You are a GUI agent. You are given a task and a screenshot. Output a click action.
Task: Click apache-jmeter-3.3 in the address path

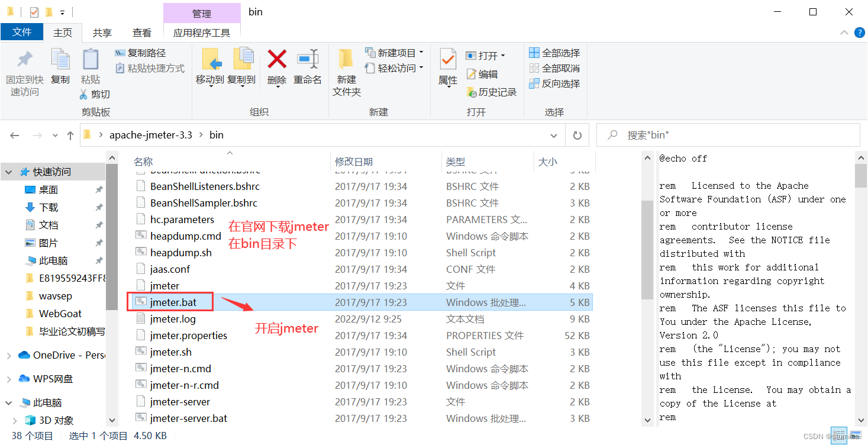tap(151, 135)
